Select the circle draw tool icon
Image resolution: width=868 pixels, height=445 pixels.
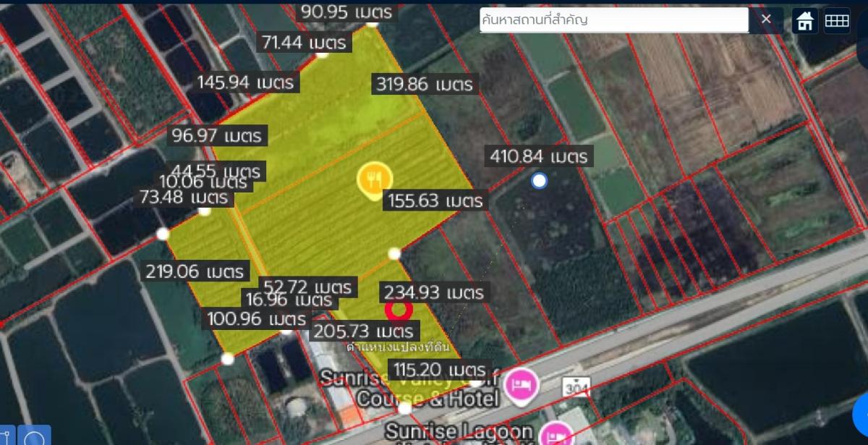pyautogui.click(x=35, y=437)
